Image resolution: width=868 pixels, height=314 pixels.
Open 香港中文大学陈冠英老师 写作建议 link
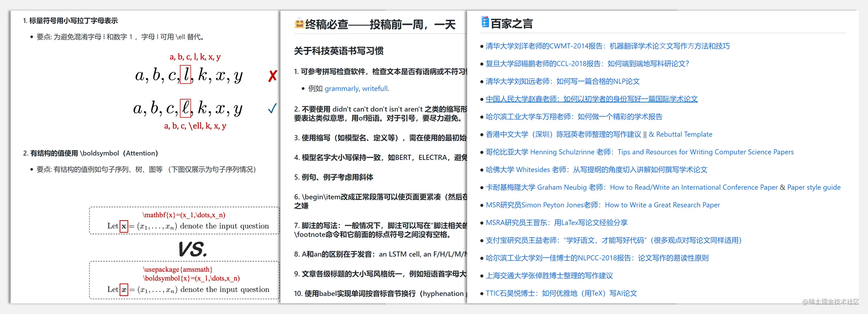pyautogui.click(x=563, y=134)
